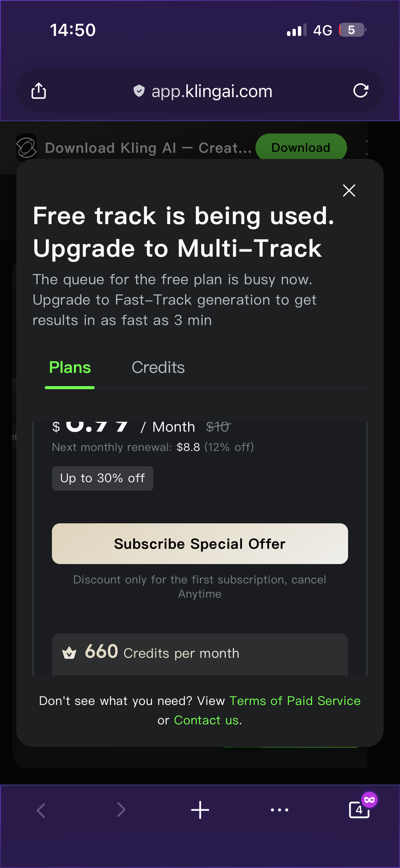Image resolution: width=400 pixels, height=868 pixels.
Task: Tap the shield security icon in address bar
Action: [x=139, y=91]
